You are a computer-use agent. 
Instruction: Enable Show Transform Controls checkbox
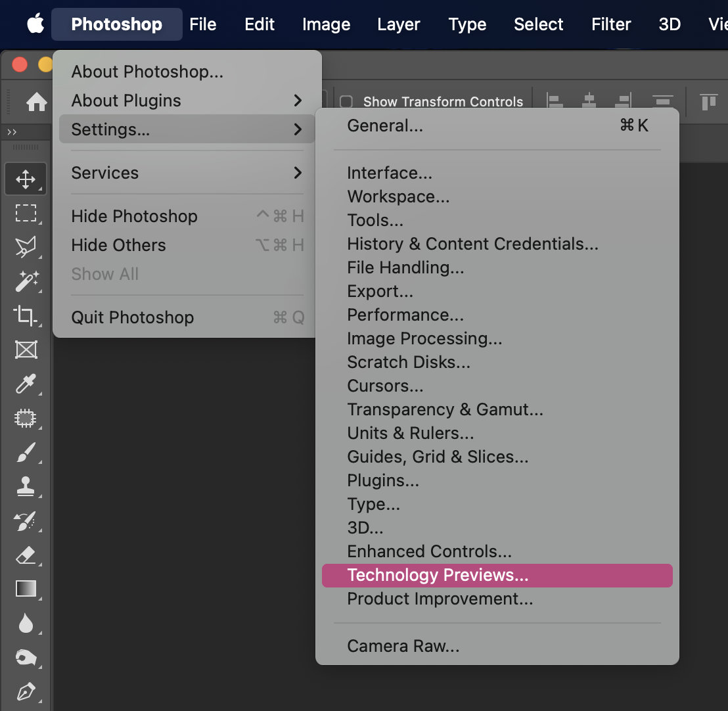click(346, 102)
